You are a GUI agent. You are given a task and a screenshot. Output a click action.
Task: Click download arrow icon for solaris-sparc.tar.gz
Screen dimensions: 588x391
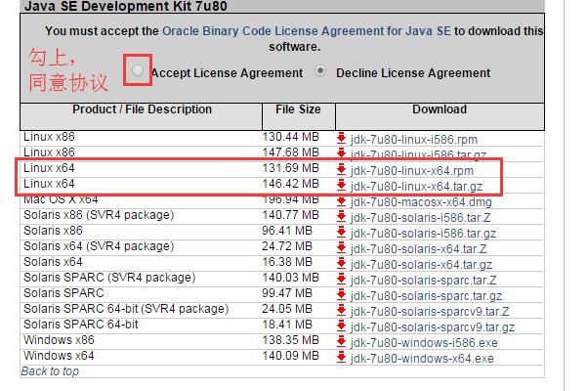341,294
